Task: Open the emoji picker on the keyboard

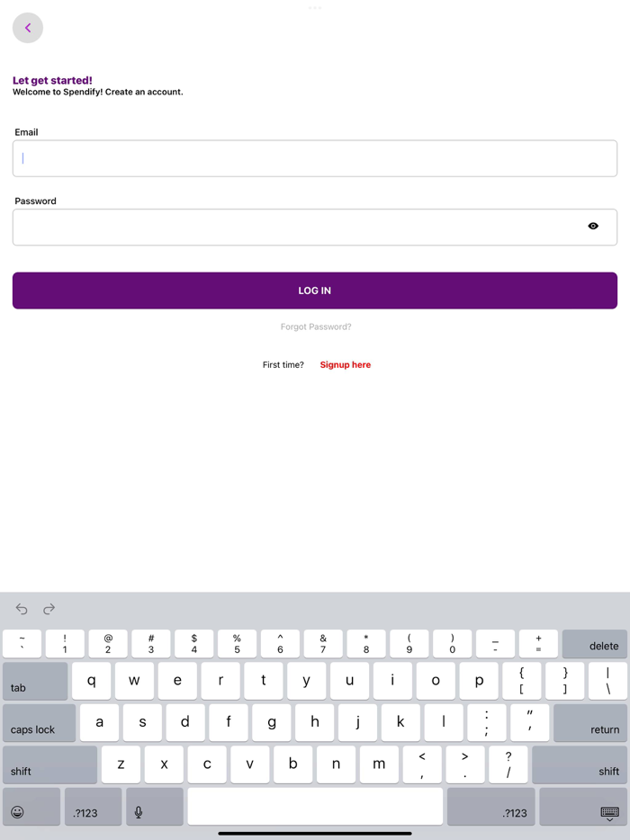Action: (17, 811)
